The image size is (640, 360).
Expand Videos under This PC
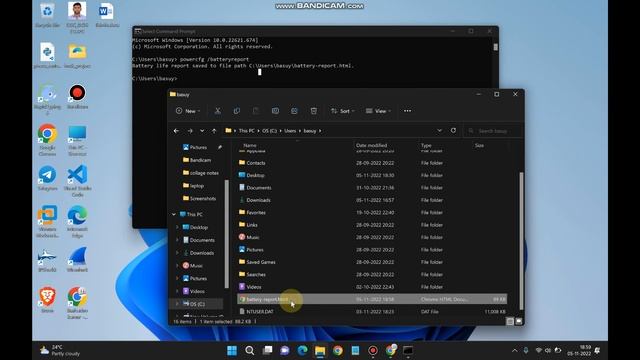coord(177,291)
